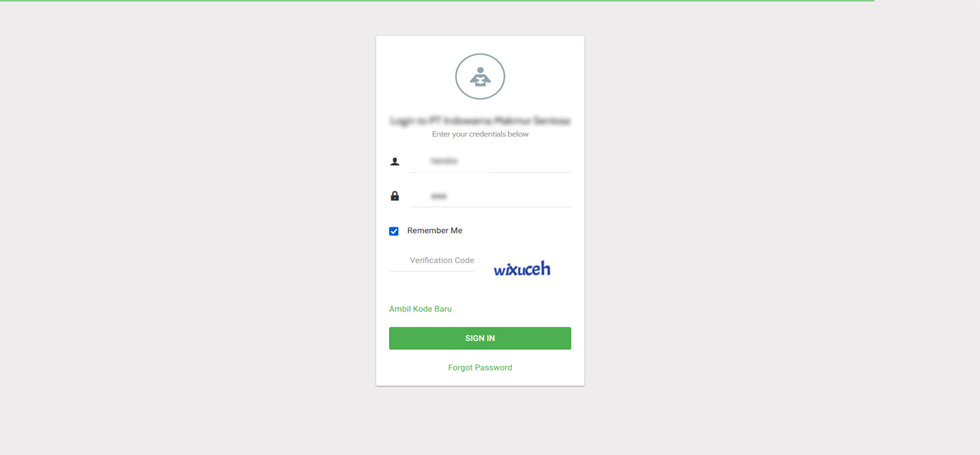Click the blurred login title heading

point(480,121)
